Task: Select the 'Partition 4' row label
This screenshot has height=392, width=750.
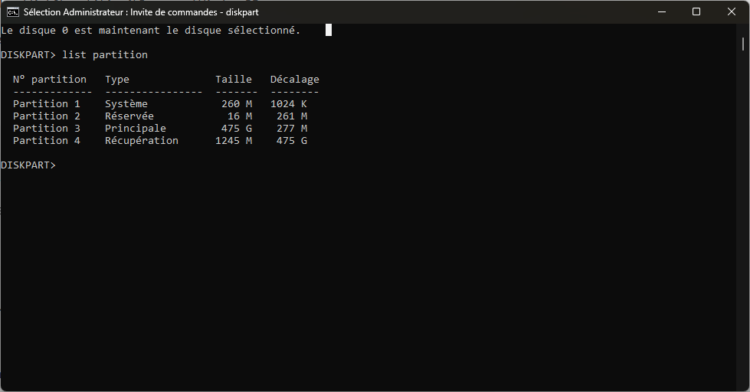Action: point(46,141)
